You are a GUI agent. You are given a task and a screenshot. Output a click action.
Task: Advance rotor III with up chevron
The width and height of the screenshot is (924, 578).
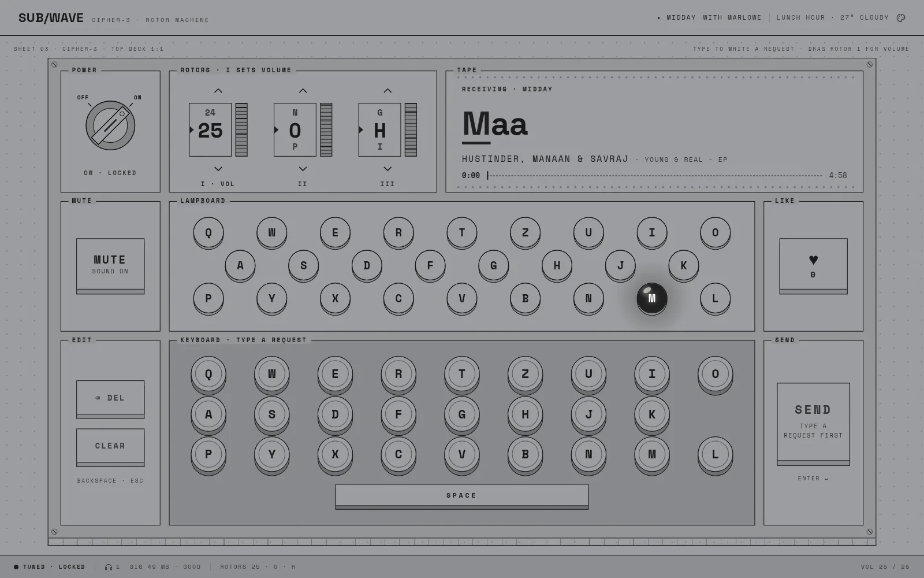tap(388, 91)
